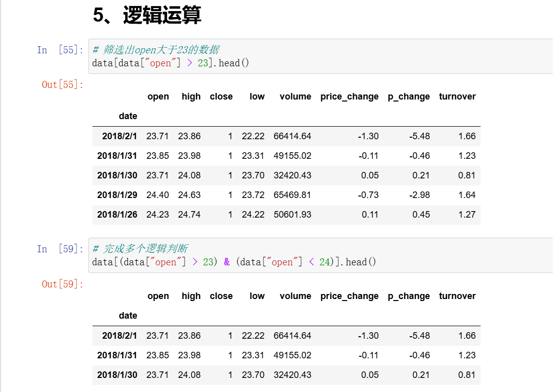Click 'open' column header in Out[55] table
Image resolution: width=553 pixels, height=392 pixels.
coord(158,96)
